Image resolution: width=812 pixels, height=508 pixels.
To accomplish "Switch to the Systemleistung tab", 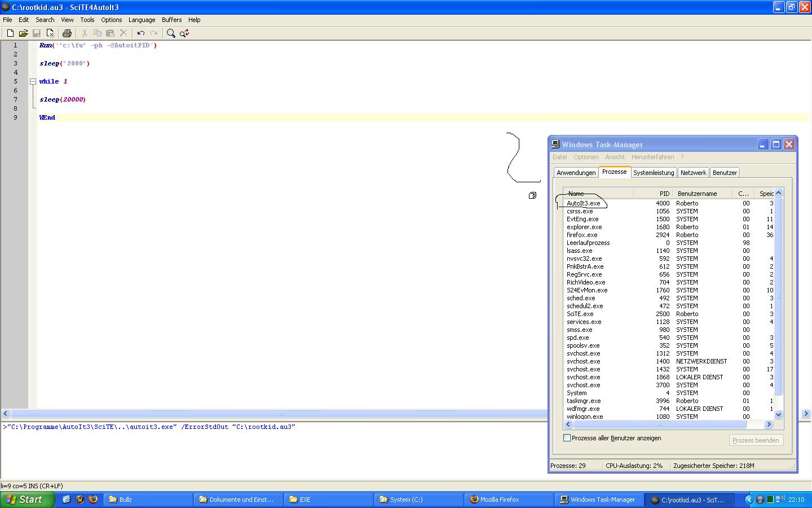I will (653, 173).
